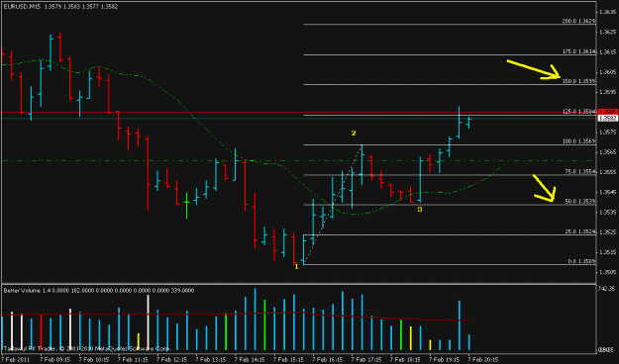Click the 1.3595 price axis label

click(607, 92)
